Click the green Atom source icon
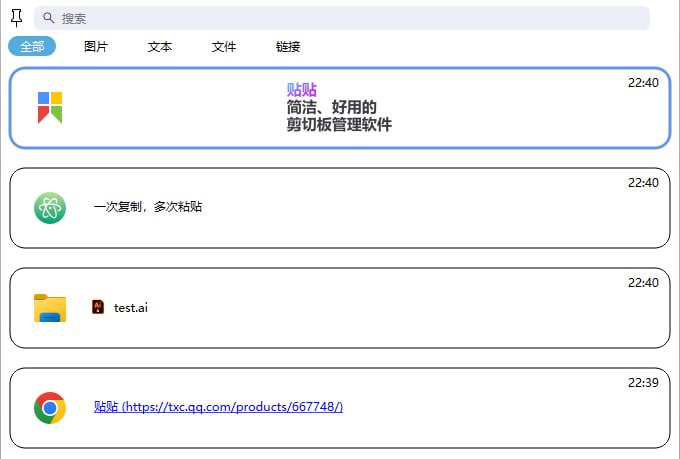 click(50, 207)
